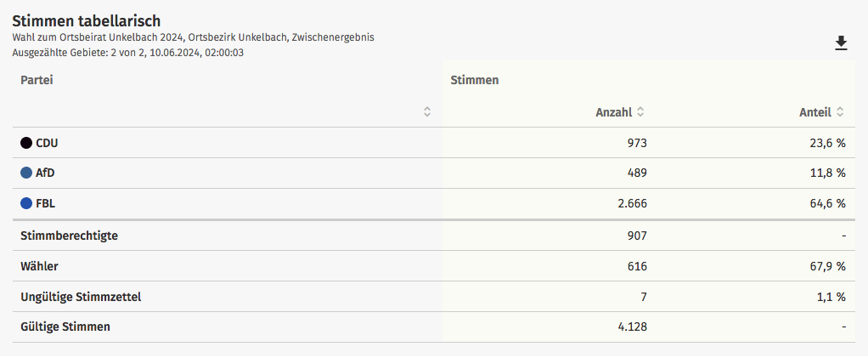Download the vote table data
Image resolution: width=868 pixels, height=358 pixels.
[841, 43]
